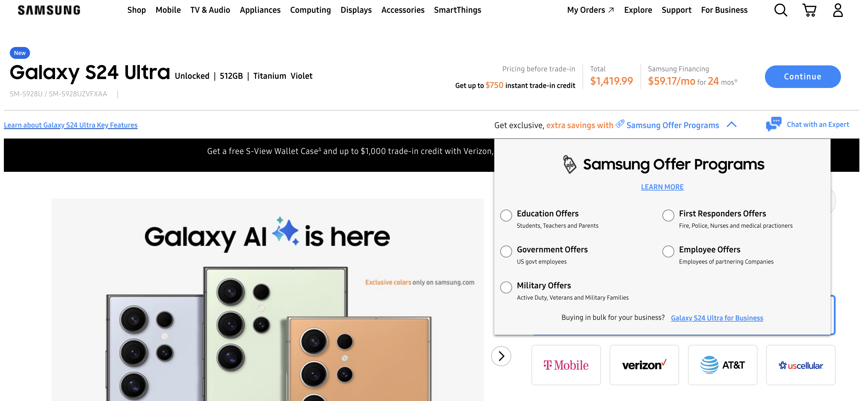Open the shopping cart icon
The height and width of the screenshot is (401, 868).
[x=809, y=10]
